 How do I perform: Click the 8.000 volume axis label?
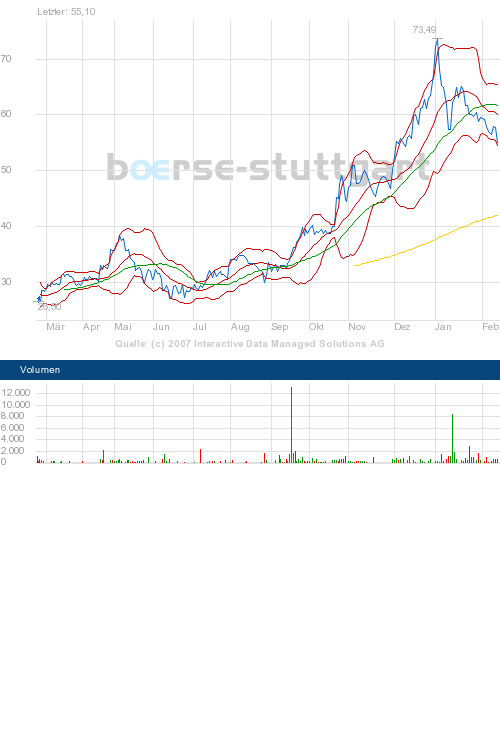pyautogui.click(x=13, y=416)
